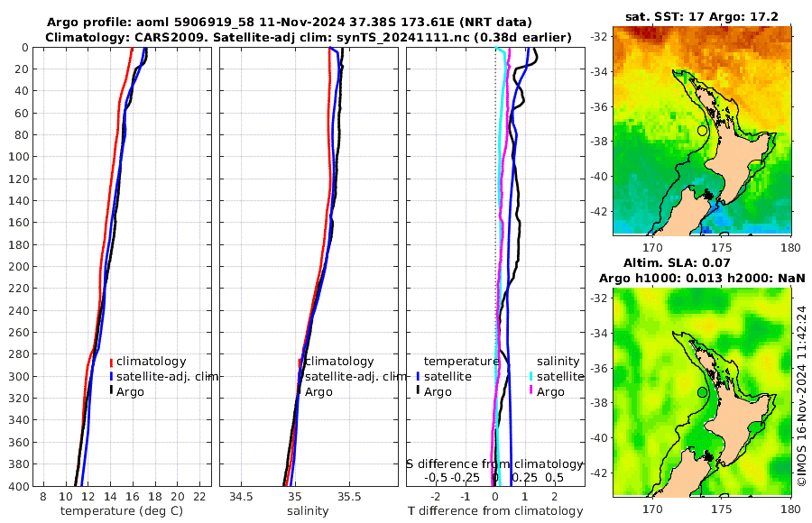812x523 pixels.
Task: Click the depth tick label '260'
Action: click(x=18, y=332)
